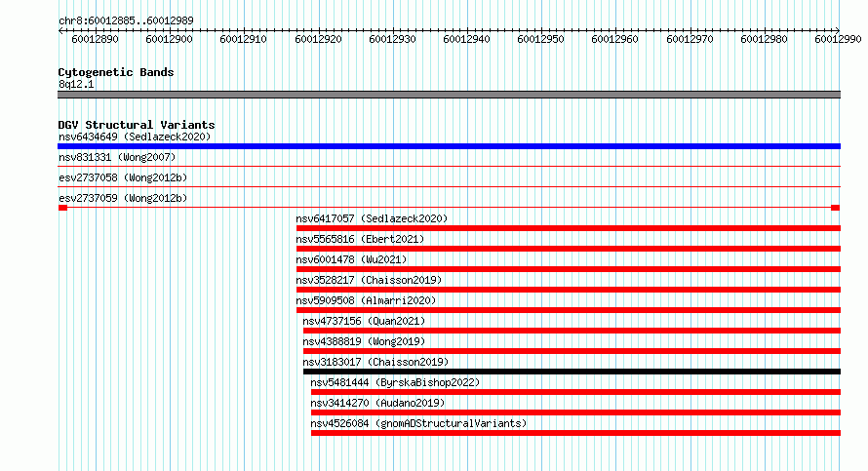Open nsv5565816 (Ebert2021) label
The width and height of the screenshot is (868, 471).
pyautogui.click(x=360, y=239)
